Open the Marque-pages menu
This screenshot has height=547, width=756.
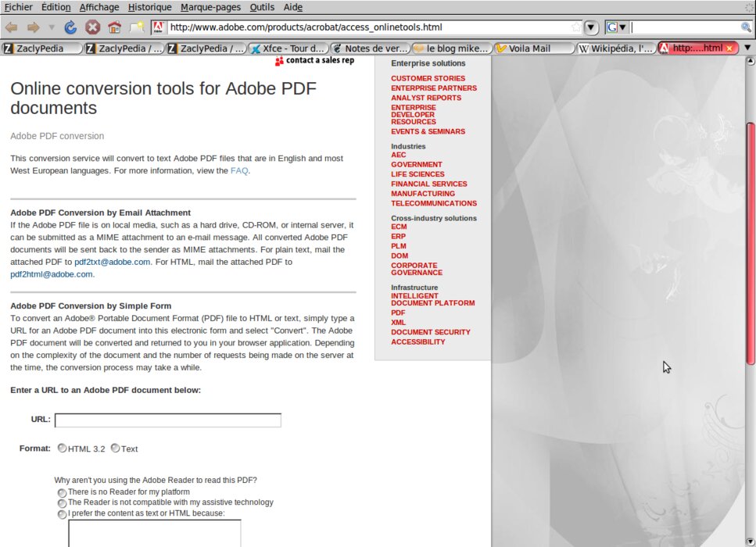(211, 7)
